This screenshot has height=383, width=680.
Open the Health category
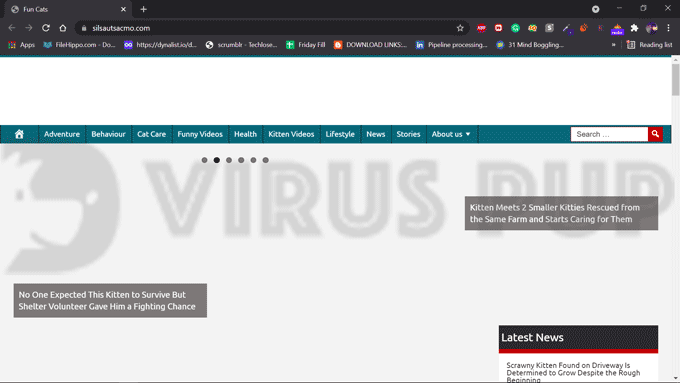245,134
